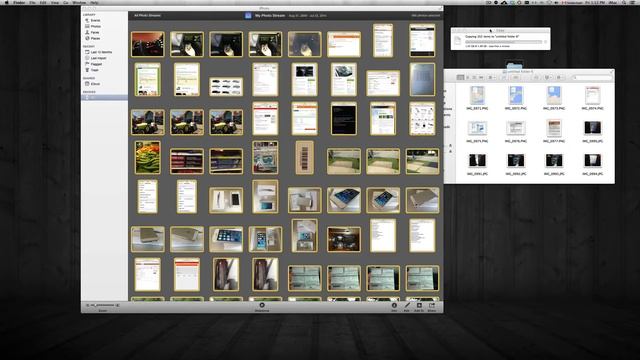The image size is (640, 360).
Task: Click Add To in iPhoto toolbar
Action: [419, 307]
